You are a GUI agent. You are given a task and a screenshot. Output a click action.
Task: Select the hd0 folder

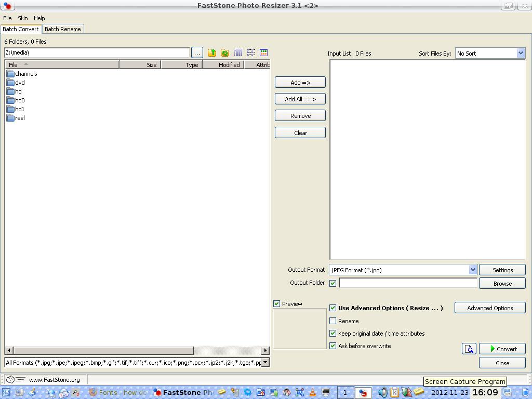click(x=16, y=100)
